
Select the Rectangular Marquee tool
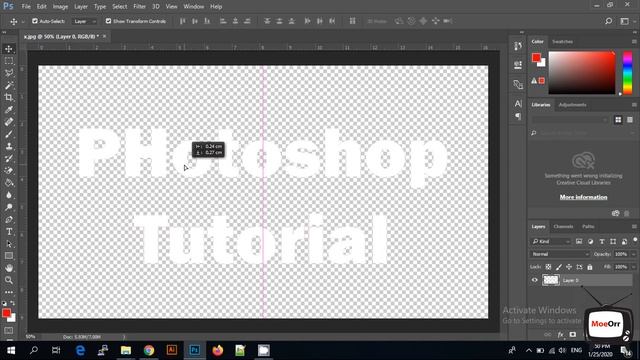tap(9, 61)
